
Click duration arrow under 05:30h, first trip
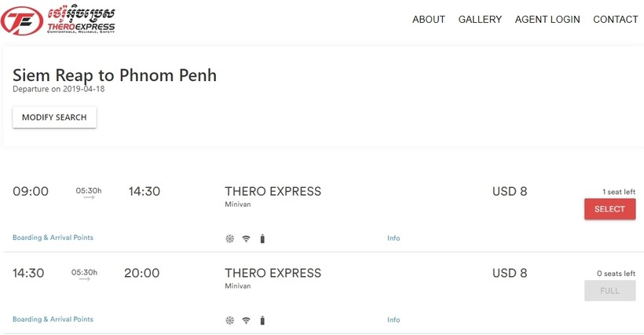(x=89, y=197)
